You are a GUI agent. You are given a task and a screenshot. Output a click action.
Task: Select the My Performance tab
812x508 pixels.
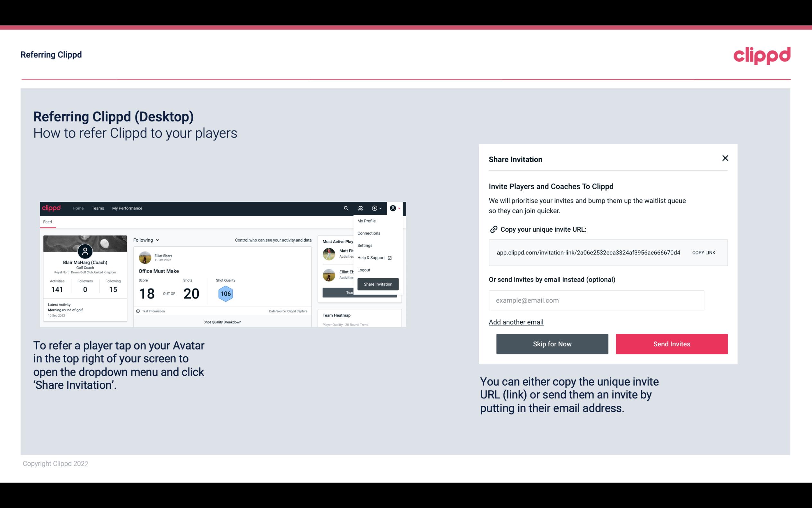(127, 208)
